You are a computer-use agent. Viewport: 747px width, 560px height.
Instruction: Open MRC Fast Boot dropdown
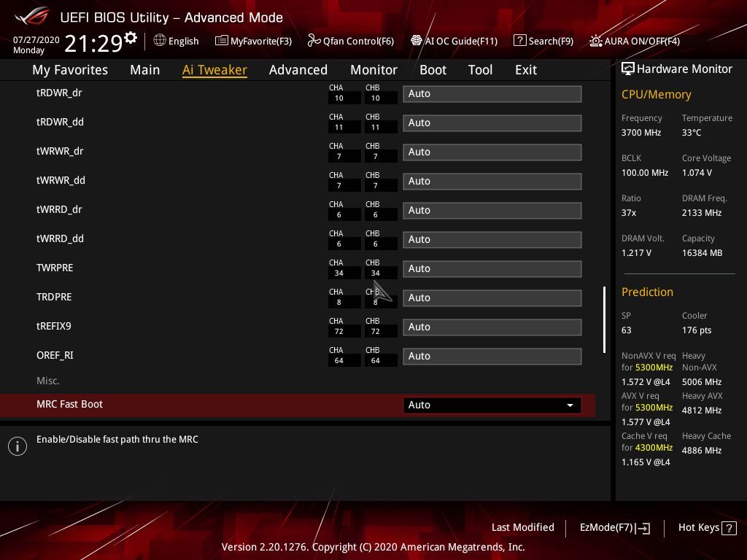coord(492,405)
